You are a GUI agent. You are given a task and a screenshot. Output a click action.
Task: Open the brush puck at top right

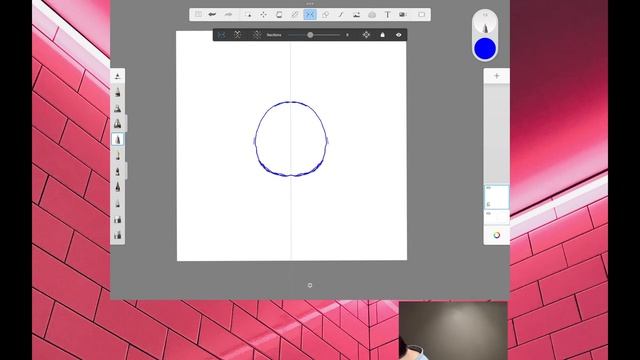tap(485, 23)
